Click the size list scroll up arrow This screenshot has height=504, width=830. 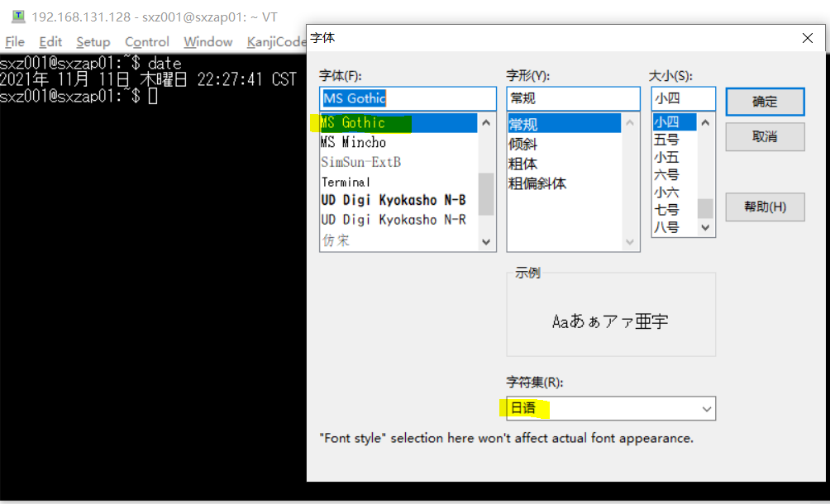tap(705, 122)
